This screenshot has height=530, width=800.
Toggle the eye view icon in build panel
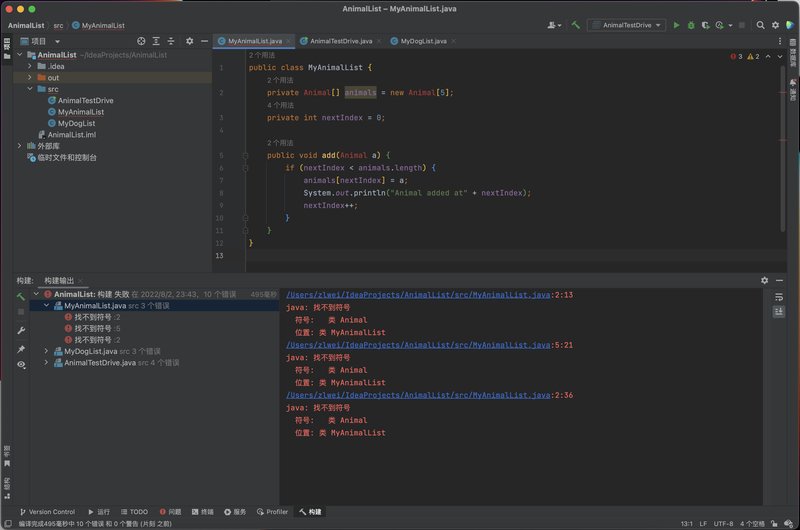click(x=21, y=365)
